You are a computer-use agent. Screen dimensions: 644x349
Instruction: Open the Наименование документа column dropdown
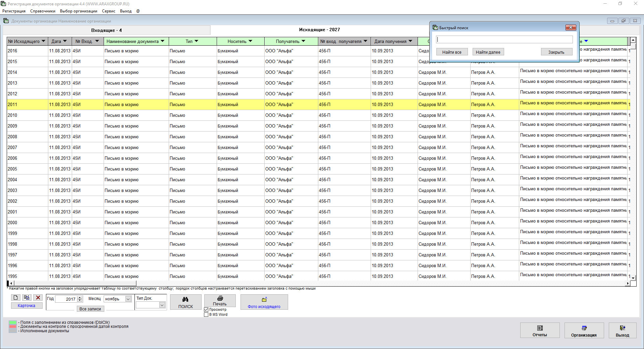pyautogui.click(x=162, y=41)
